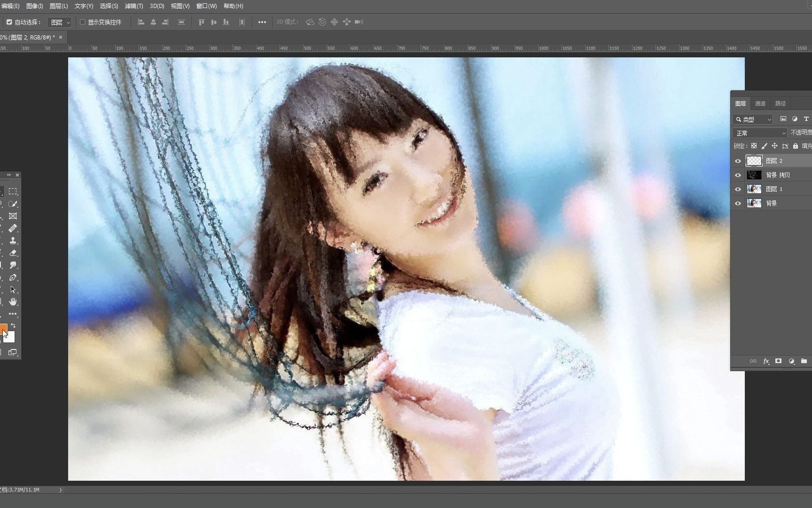Select the Rectangular Marquee tool
This screenshot has width=812, height=508.
13,191
